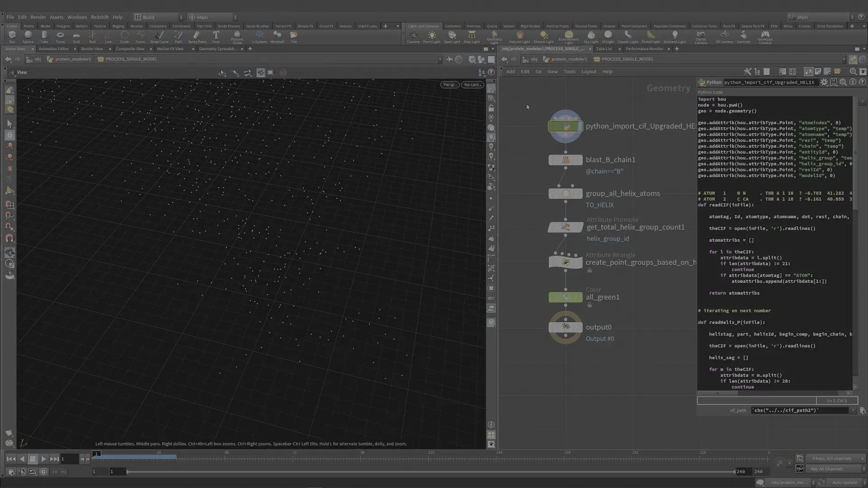This screenshot has width=868, height=488.
Task: Add an Area Light from the shelf
Action: click(x=472, y=37)
